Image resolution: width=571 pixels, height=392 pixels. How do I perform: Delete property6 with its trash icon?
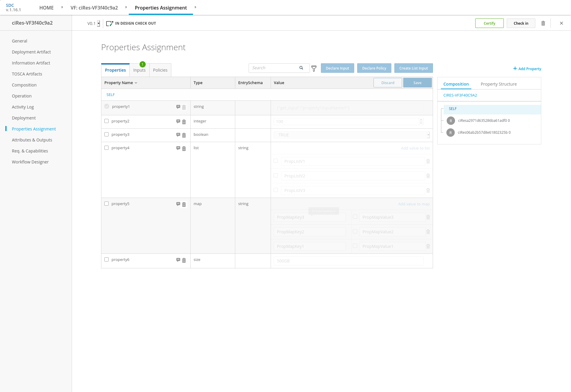tap(184, 260)
